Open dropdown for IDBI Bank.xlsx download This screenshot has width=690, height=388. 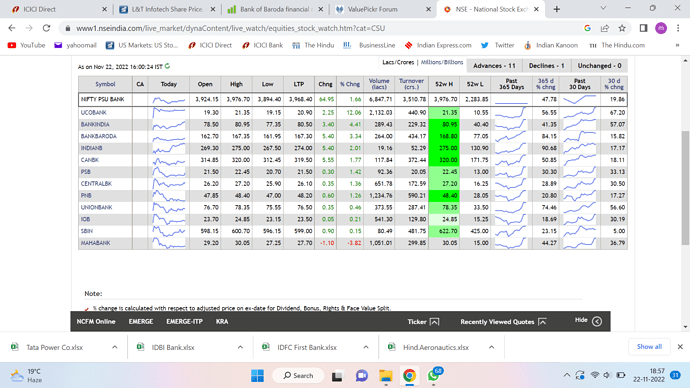[x=240, y=347]
